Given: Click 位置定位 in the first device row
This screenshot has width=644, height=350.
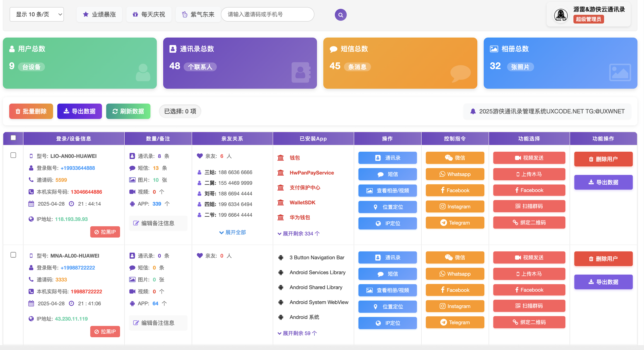Looking at the screenshot, I should coord(388,207).
